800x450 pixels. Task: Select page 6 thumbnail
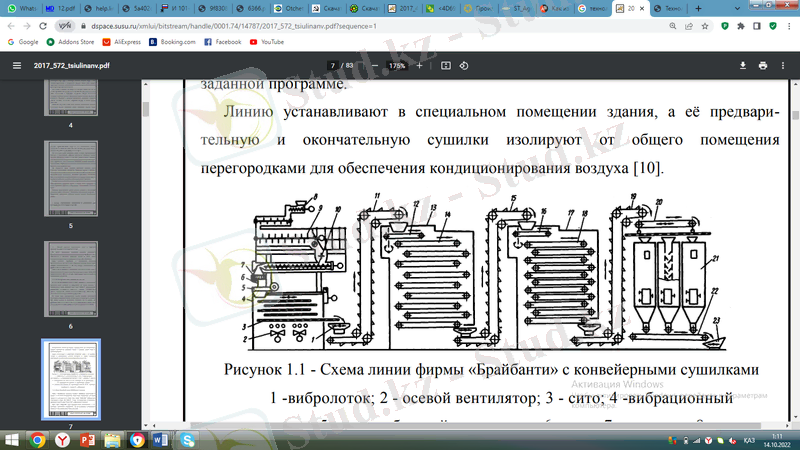click(x=70, y=278)
